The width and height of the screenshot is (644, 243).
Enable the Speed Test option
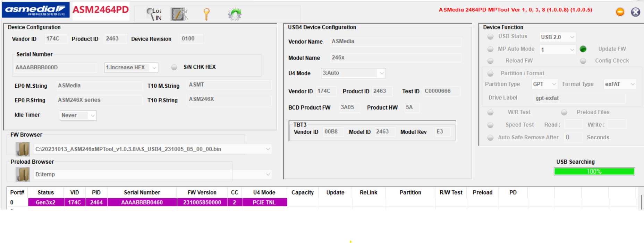pyautogui.click(x=490, y=125)
